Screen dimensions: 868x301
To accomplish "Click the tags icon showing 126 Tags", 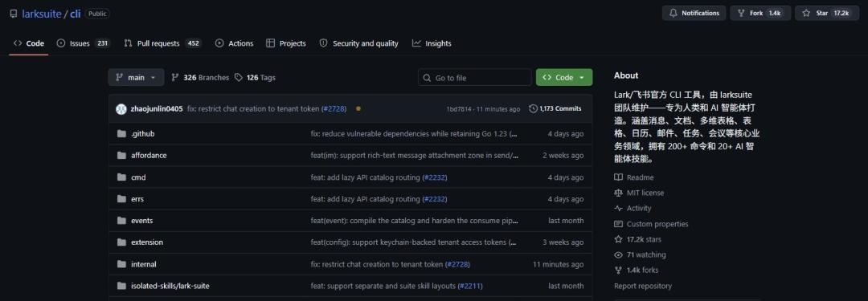I will pos(239,78).
